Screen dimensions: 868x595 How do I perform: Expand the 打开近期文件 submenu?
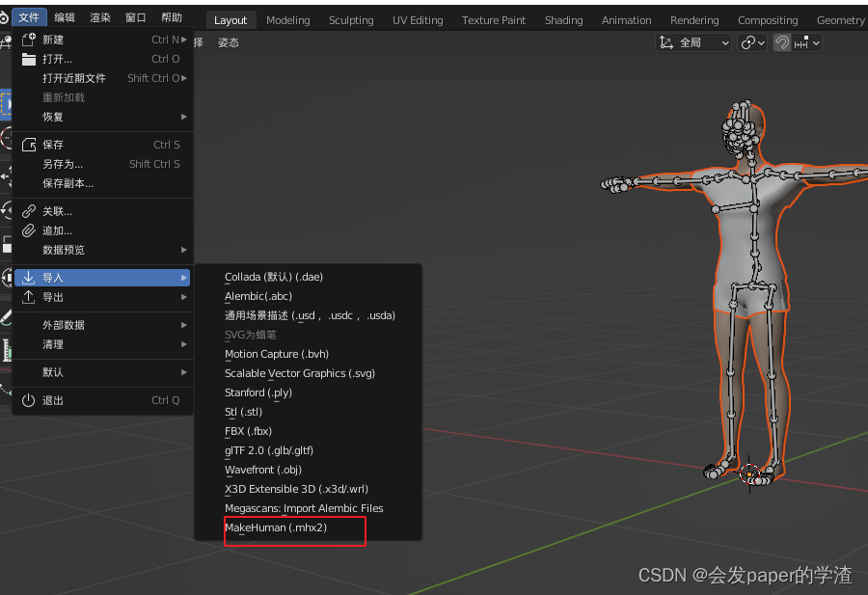click(x=103, y=79)
